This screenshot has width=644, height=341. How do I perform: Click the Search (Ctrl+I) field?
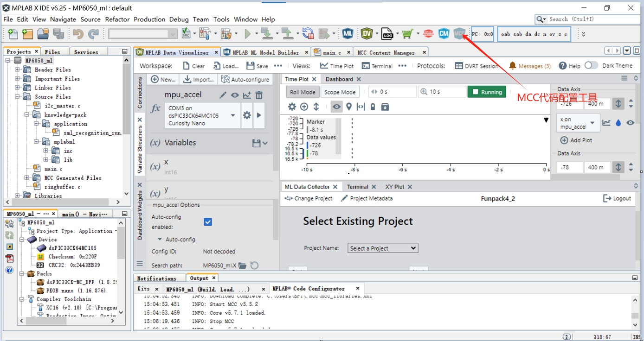587,19
